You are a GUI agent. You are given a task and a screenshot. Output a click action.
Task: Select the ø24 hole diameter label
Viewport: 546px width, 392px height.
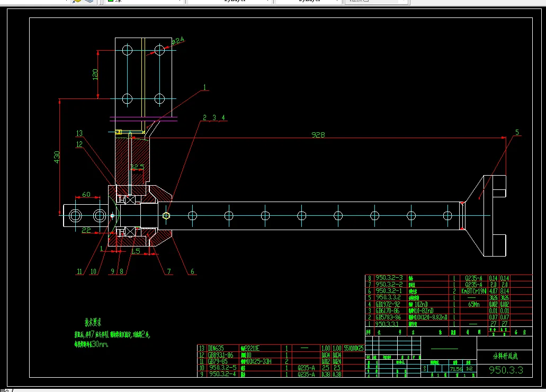coord(178,41)
